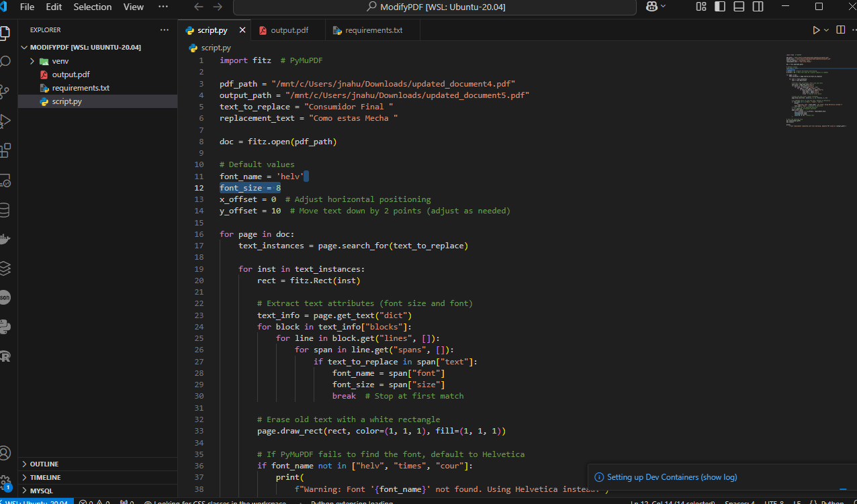Switch to the requirements.txt editor tab

373,30
